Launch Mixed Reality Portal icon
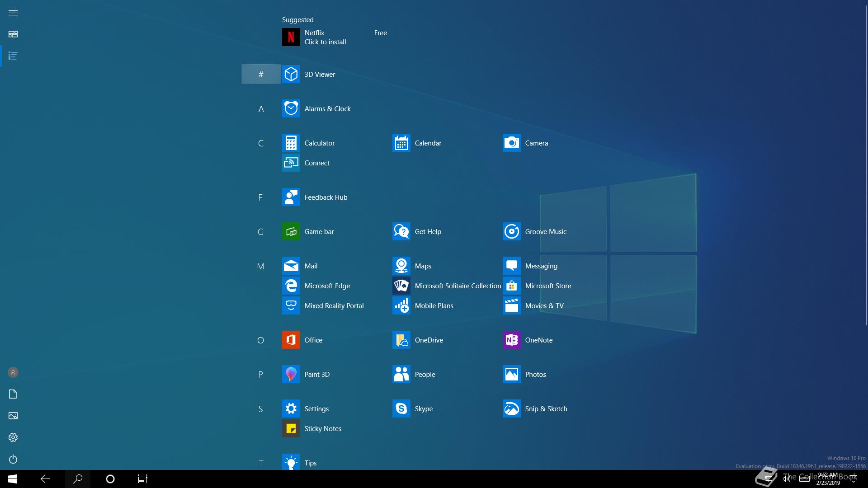 click(x=291, y=305)
